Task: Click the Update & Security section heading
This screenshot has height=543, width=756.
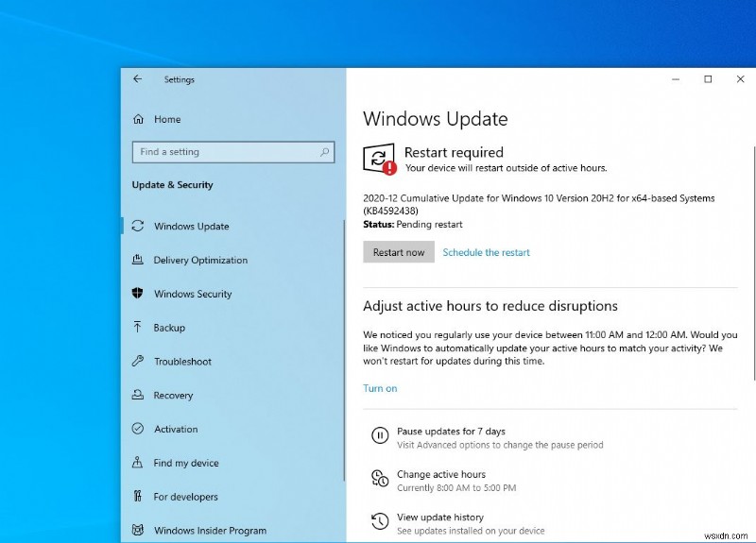Action: 172,184
